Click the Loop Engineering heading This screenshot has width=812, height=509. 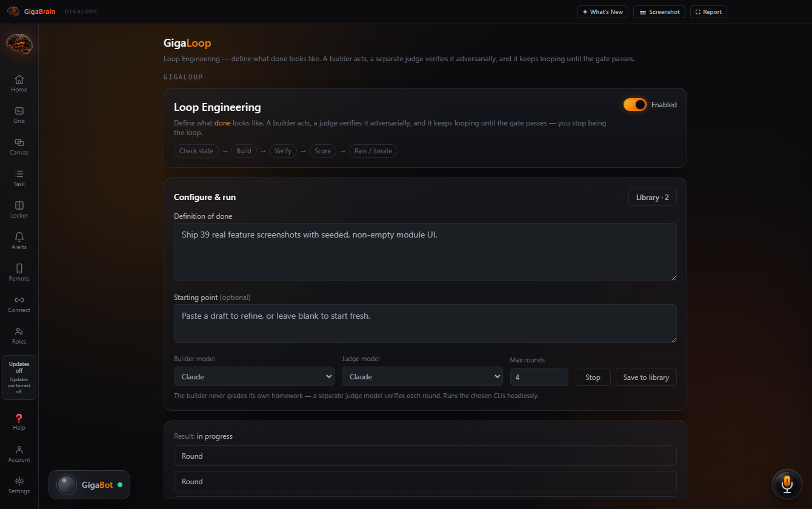tap(218, 107)
